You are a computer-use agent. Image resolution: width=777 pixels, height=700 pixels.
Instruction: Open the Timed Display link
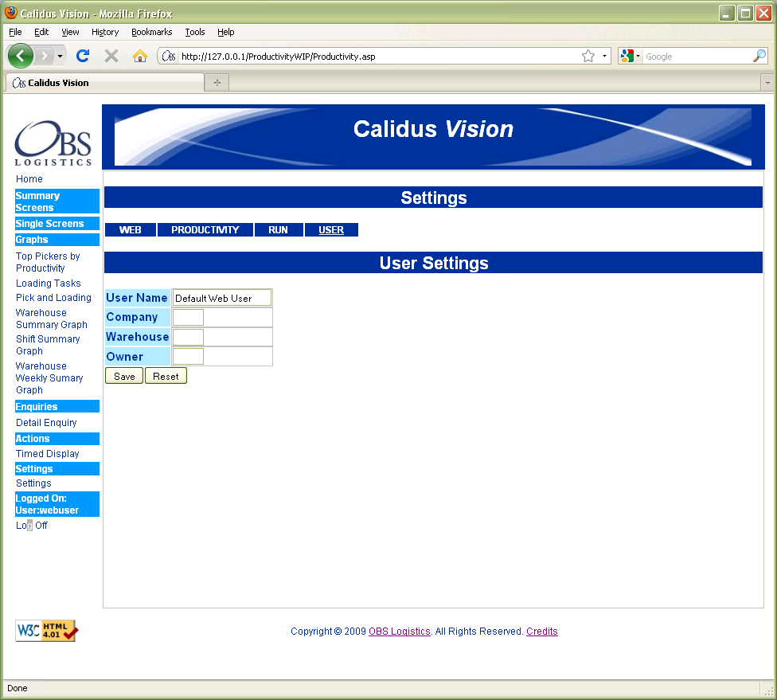point(47,454)
